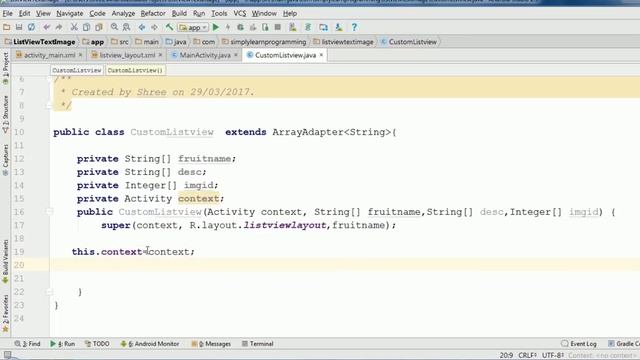Viewport: 640px width, 360px height.
Task: Click the Paste toolbar icon
Action: [x=99, y=27]
